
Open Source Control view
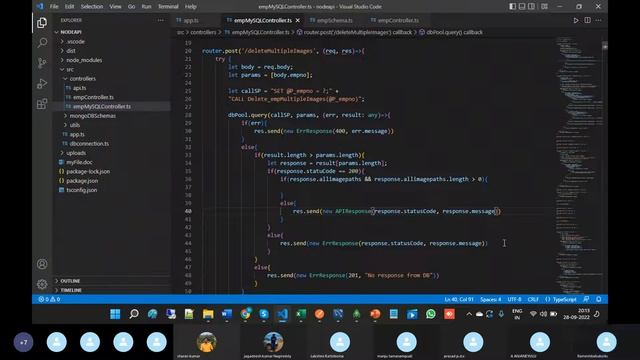click(x=42, y=63)
